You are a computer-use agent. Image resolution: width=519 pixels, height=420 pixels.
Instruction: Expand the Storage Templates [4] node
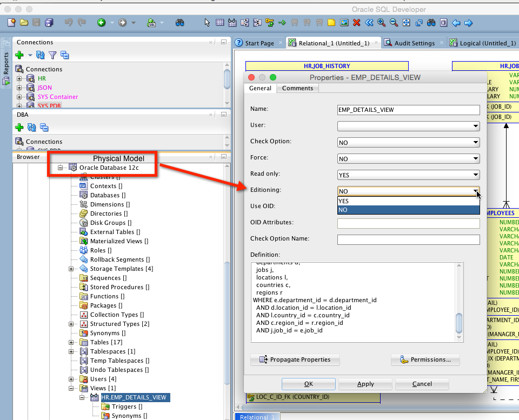(x=71, y=269)
